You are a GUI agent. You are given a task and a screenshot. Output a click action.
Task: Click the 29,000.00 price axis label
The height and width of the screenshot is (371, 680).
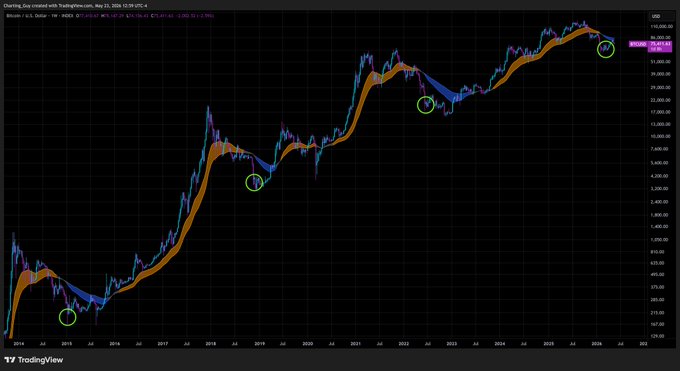pyautogui.click(x=660, y=87)
